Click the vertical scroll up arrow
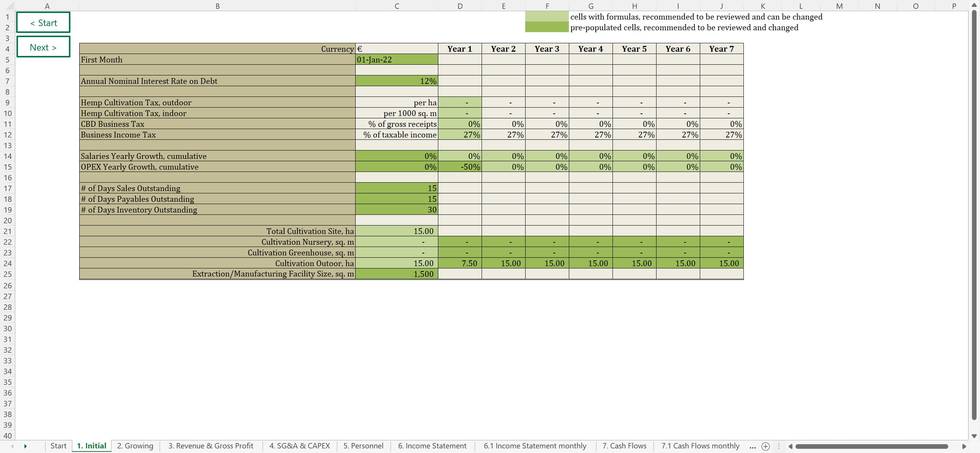Screen dimensions: 980x453 [974, 5]
